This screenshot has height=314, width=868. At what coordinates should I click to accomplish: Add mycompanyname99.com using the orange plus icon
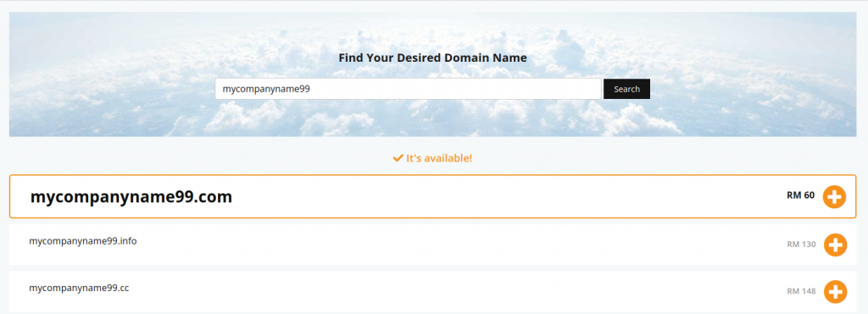[x=834, y=197]
